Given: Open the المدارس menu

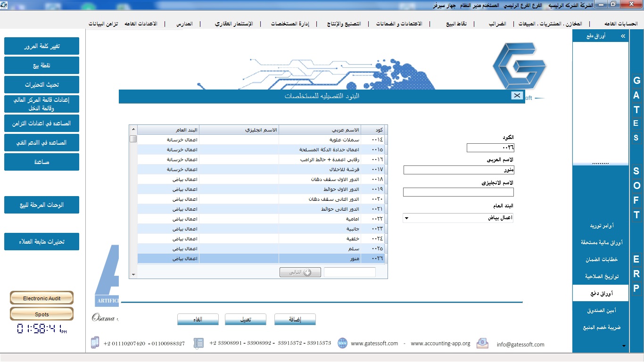Looking at the screenshot, I should (x=184, y=24).
